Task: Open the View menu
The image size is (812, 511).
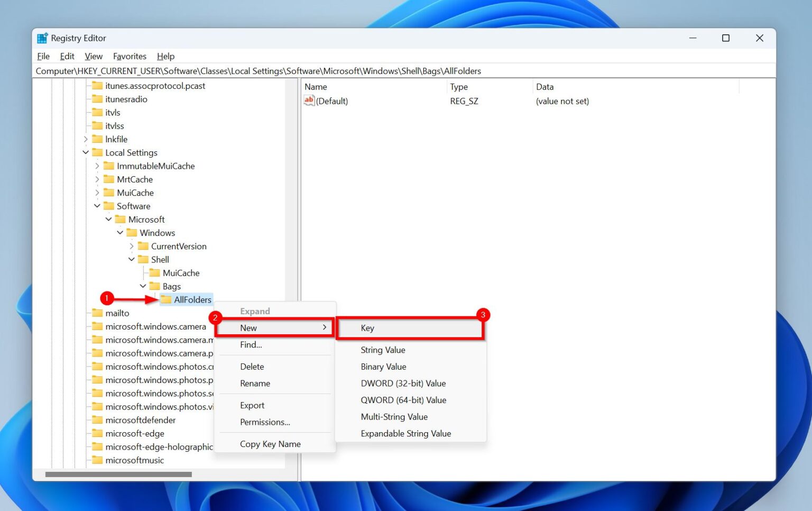Action: pyautogui.click(x=94, y=56)
